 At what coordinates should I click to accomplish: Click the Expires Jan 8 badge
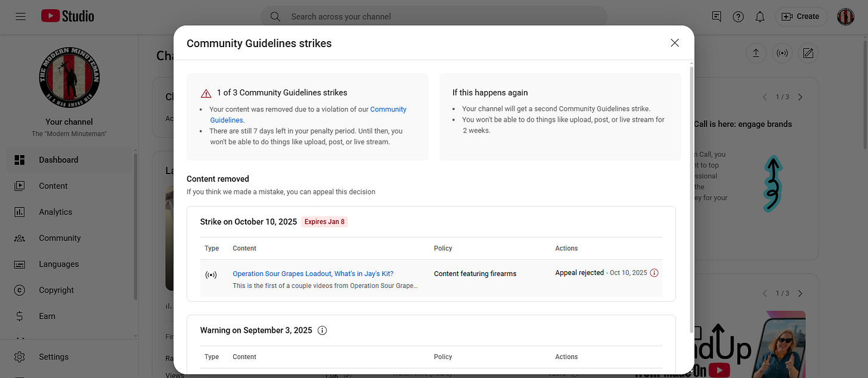pos(325,222)
